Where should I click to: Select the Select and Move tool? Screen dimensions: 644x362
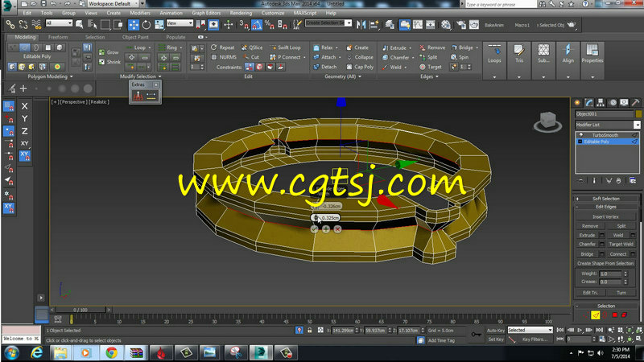click(x=134, y=25)
